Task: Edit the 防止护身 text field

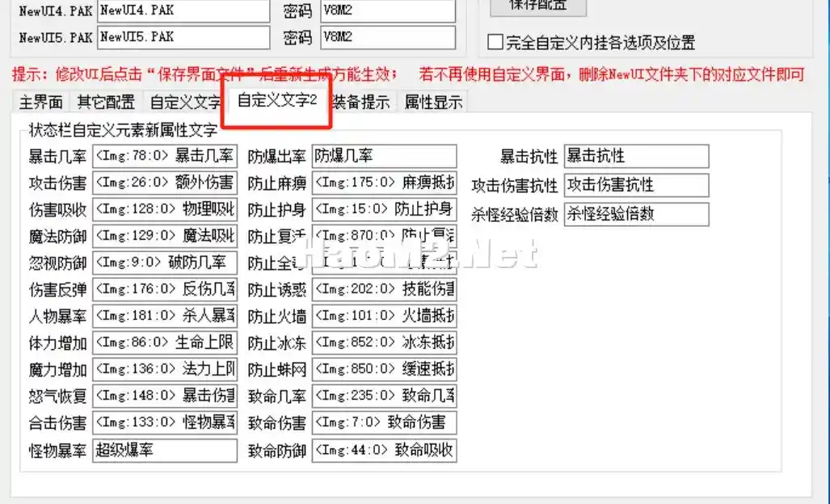Action: 385,209
